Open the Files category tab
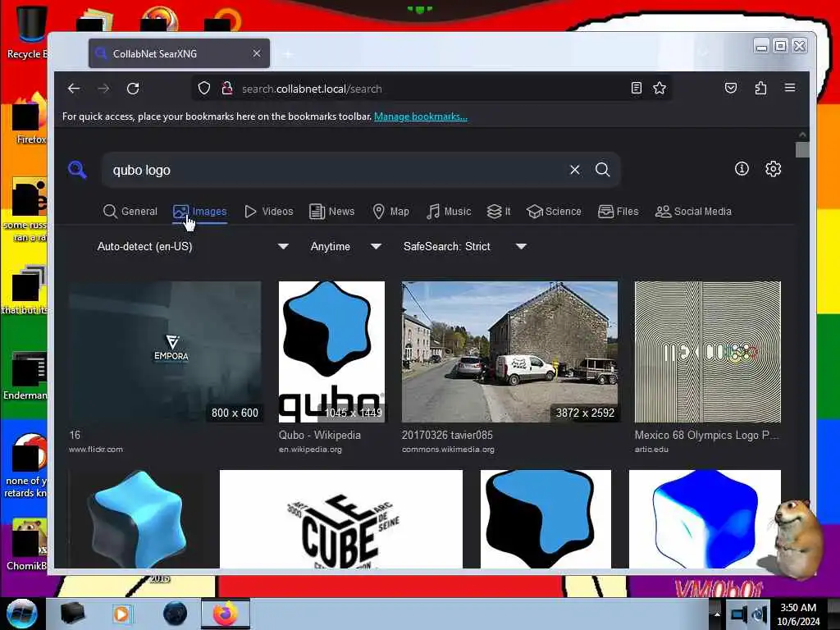 pyautogui.click(x=619, y=212)
